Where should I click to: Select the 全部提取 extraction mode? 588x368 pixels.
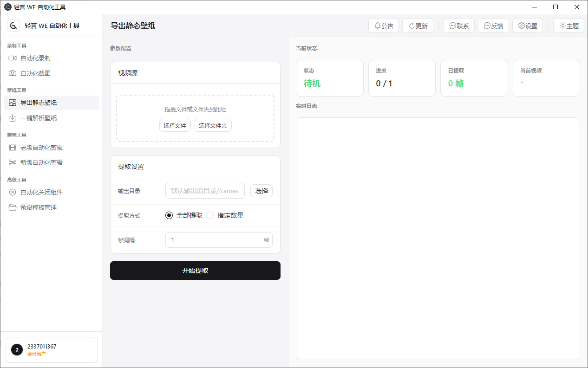point(169,215)
